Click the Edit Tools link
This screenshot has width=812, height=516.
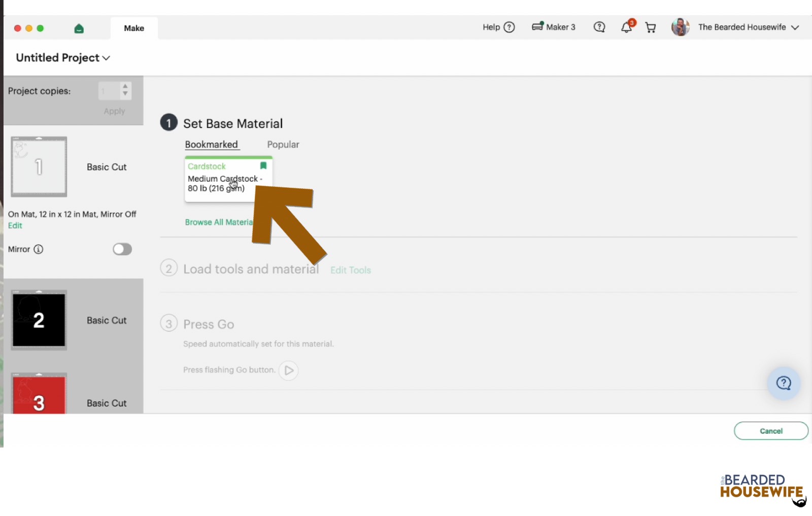pyautogui.click(x=351, y=270)
